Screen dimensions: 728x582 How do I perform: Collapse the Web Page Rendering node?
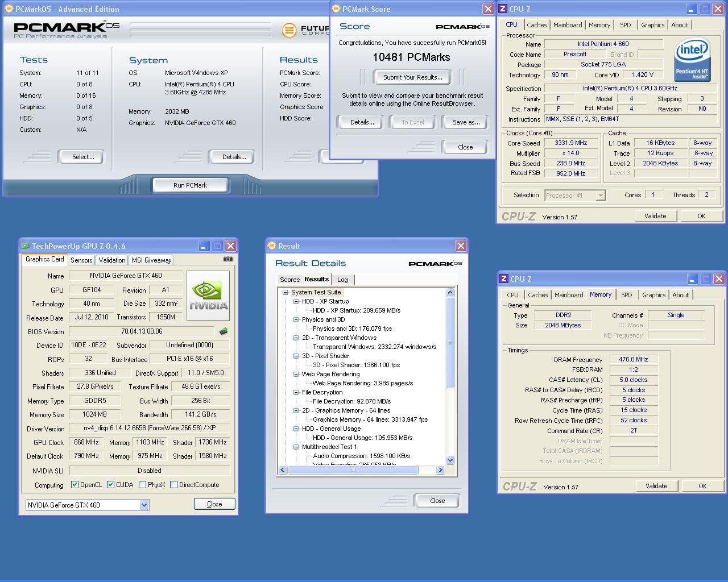296,374
